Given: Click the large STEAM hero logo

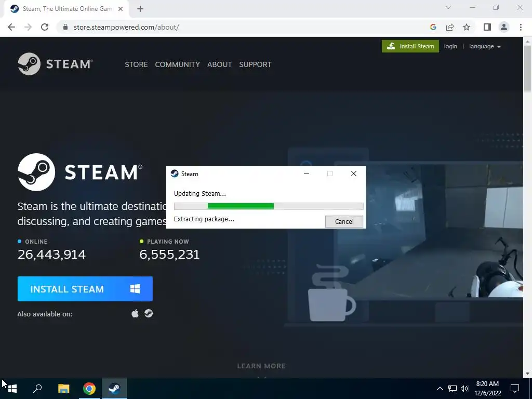Looking at the screenshot, I should [80, 172].
